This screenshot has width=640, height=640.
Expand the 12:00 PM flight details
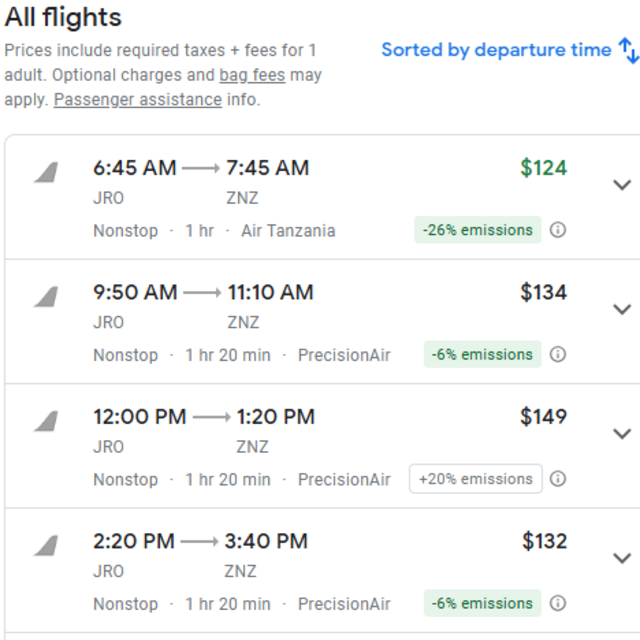point(622,433)
